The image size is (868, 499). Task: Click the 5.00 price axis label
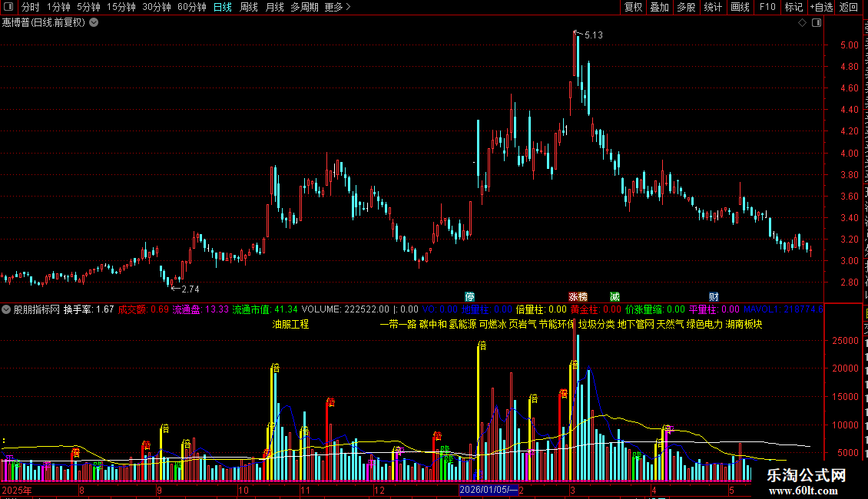[849, 45]
